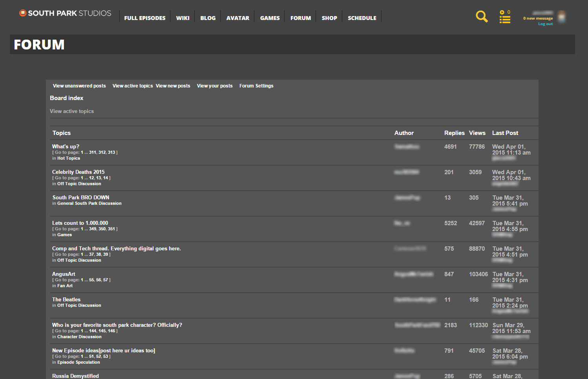Jump to page 144 of favorite character topic
This screenshot has height=379, width=588.
coord(93,331)
